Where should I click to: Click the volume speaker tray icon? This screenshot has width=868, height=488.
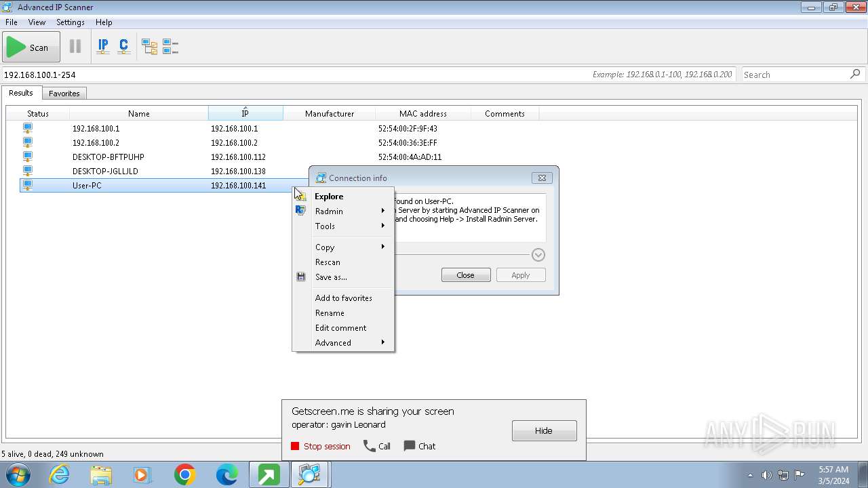[x=766, y=475]
